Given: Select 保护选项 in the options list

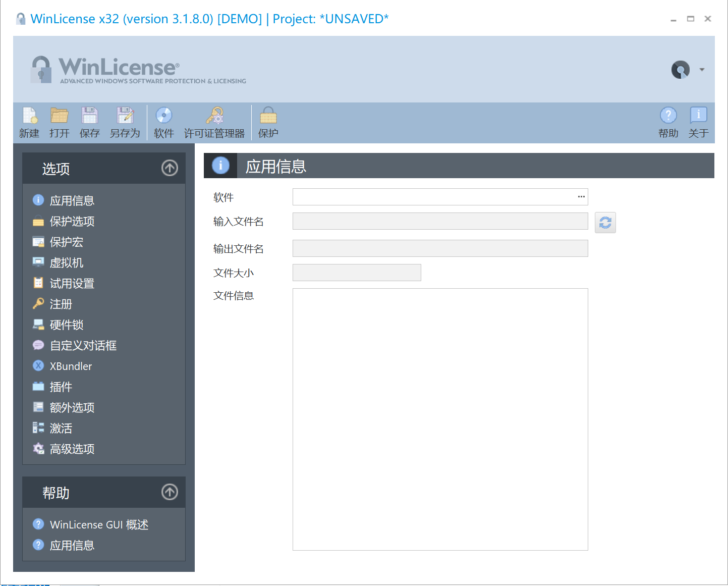Looking at the screenshot, I should [x=72, y=222].
